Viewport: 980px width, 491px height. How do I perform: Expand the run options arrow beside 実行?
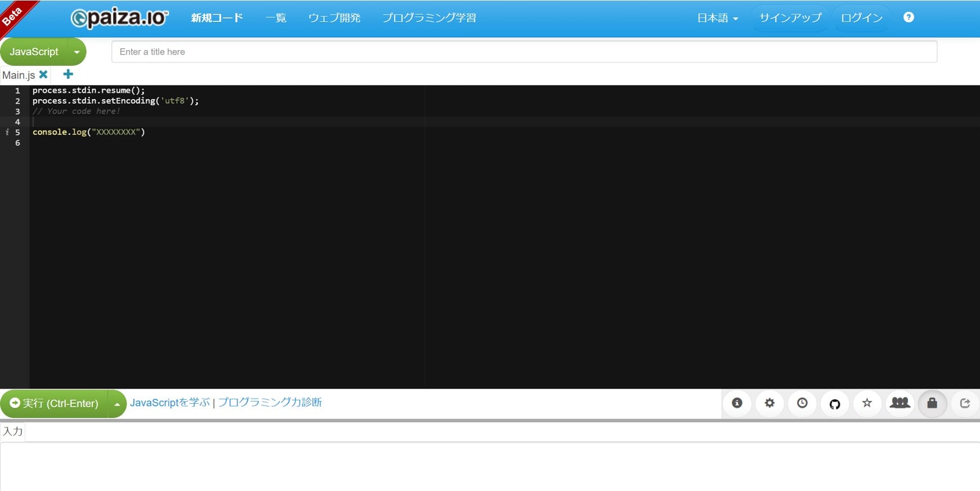[x=117, y=404]
